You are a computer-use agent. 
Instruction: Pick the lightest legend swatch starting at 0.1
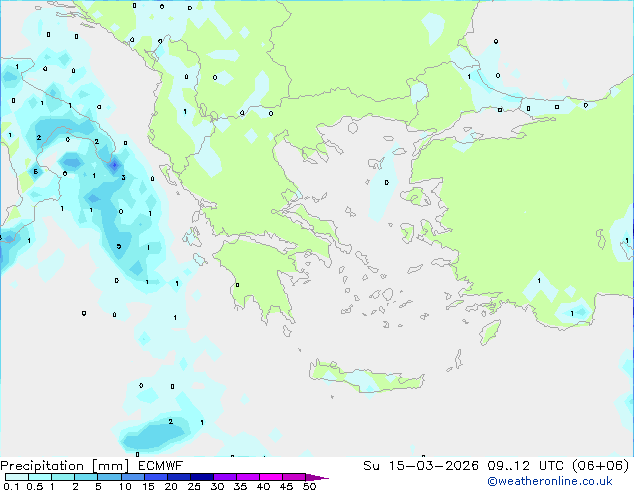coord(17,477)
